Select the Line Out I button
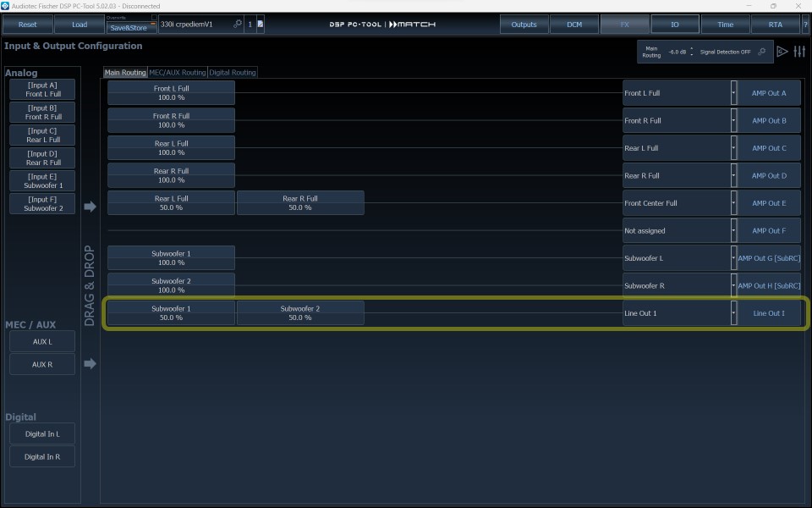Viewport: 812px width, 508px height. point(769,312)
